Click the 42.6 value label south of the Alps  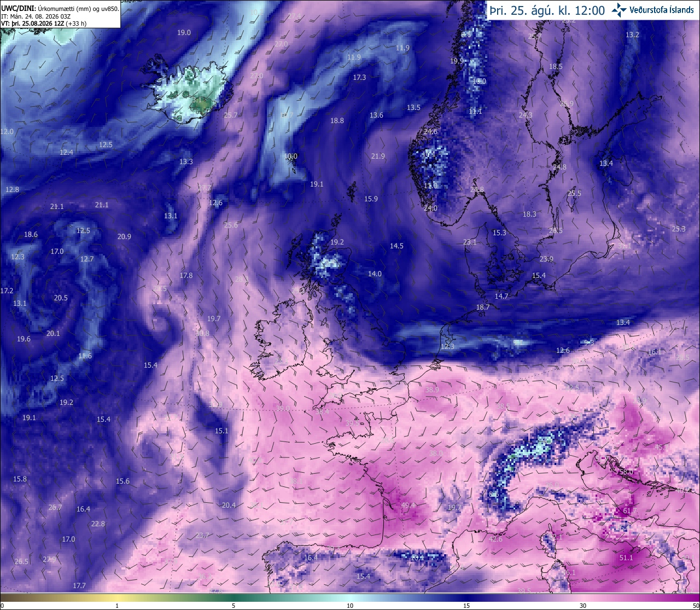(495, 539)
